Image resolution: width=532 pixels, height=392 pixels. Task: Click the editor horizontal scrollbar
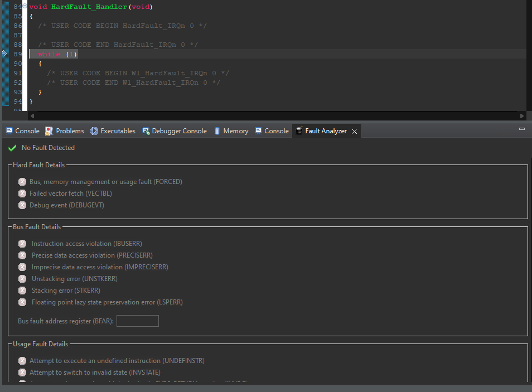[x=277, y=116]
